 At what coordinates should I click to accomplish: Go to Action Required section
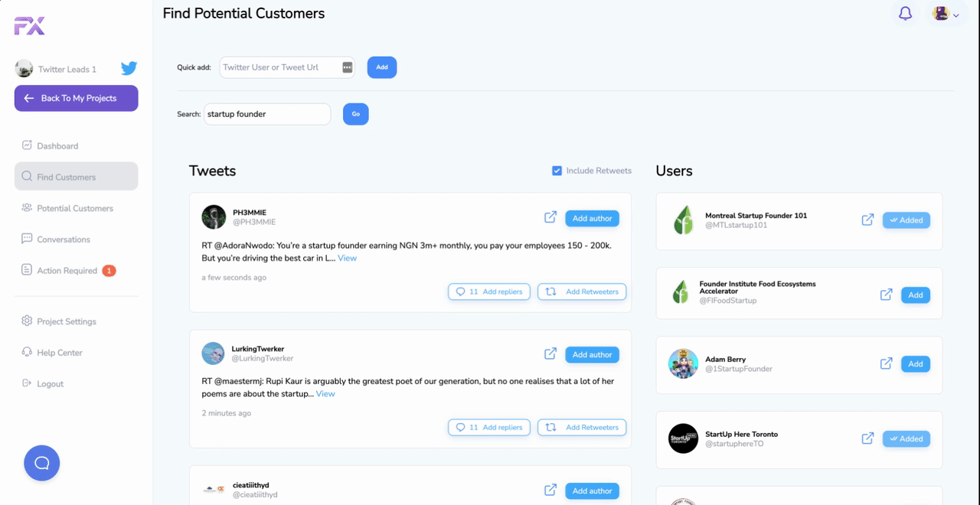67,270
